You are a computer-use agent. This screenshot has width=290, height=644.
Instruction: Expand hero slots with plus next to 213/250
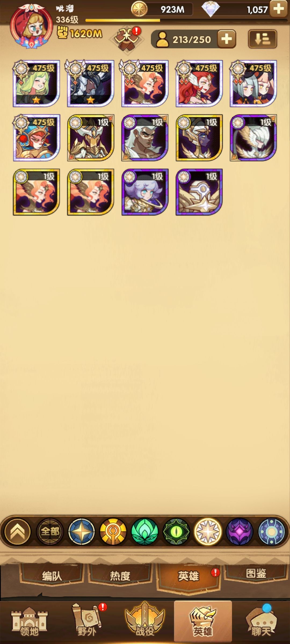click(x=227, y=39)
